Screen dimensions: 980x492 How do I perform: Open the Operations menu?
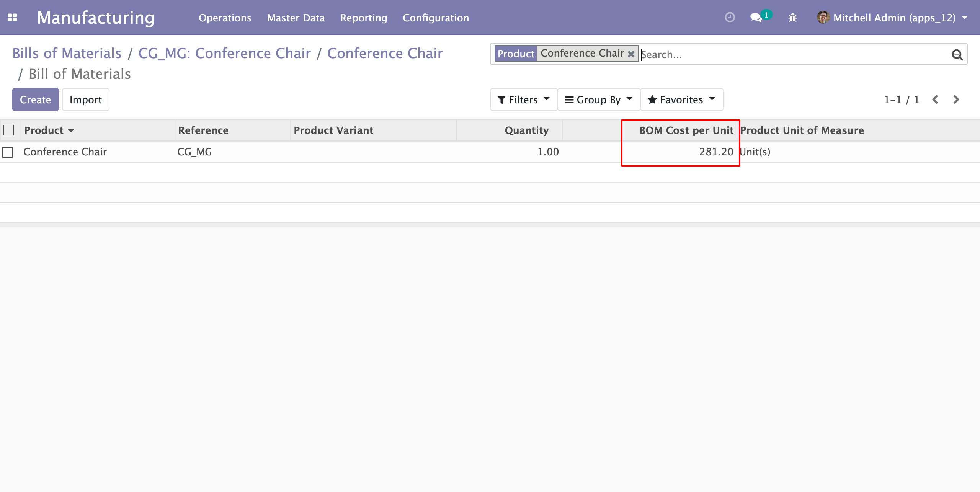coord(225,18)
